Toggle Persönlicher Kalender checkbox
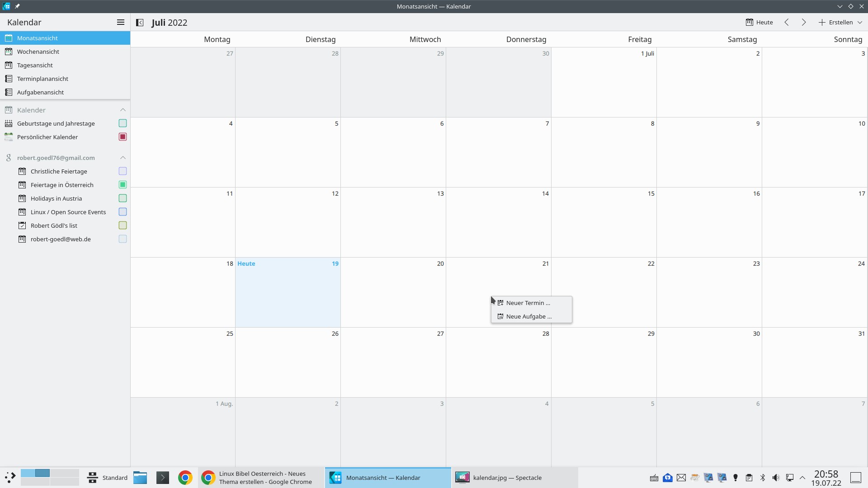Screen dimensions: 868x488 coord(123,137)
